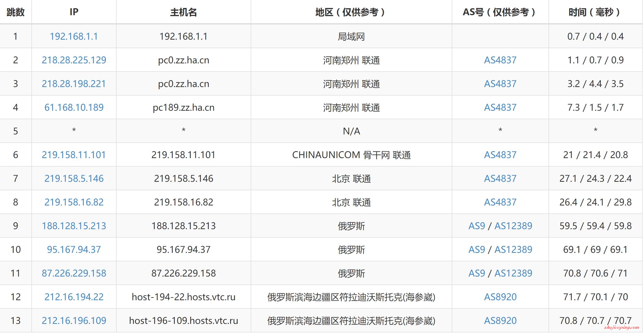Select hostname pc0.zz.ha.cn in hop 3
This screenshot has height=336, width=644.
(x=184, y=84)
